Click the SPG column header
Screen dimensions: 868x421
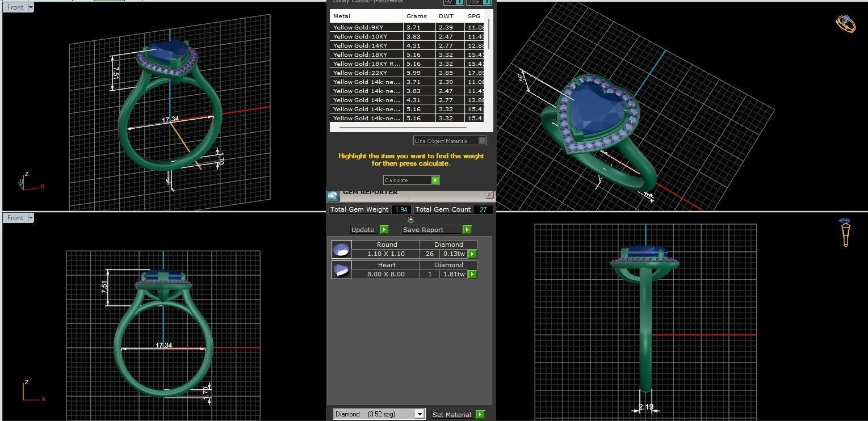[x=475, y=16]
